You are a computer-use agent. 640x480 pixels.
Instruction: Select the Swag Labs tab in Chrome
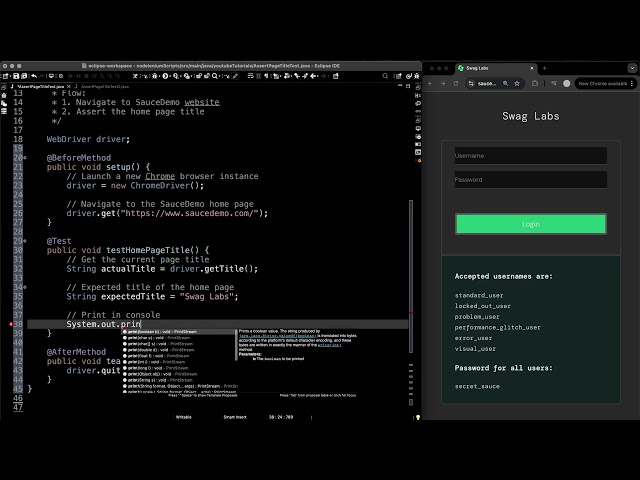[x=496, y=68]
